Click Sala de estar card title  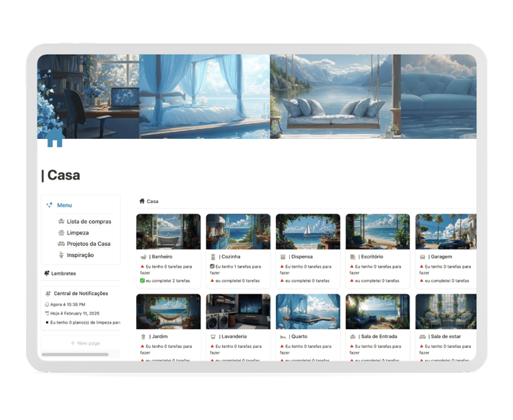445,337
